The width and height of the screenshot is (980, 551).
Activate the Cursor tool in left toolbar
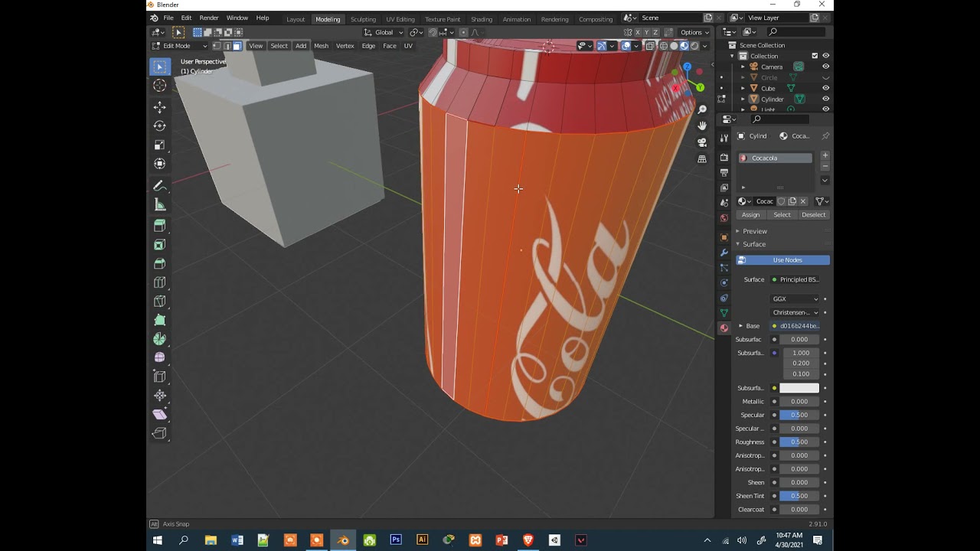click(x=159, y=86)
